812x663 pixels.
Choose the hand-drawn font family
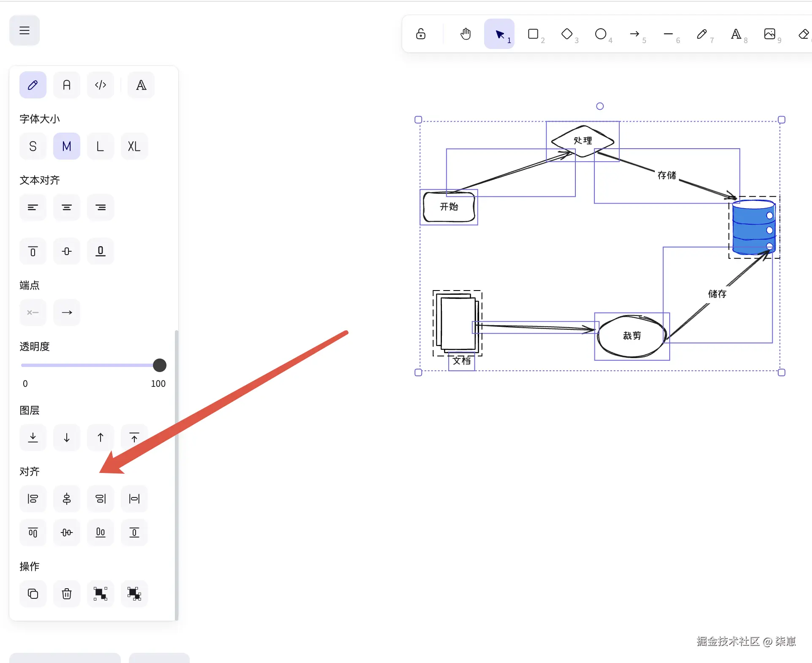point(33,85)
